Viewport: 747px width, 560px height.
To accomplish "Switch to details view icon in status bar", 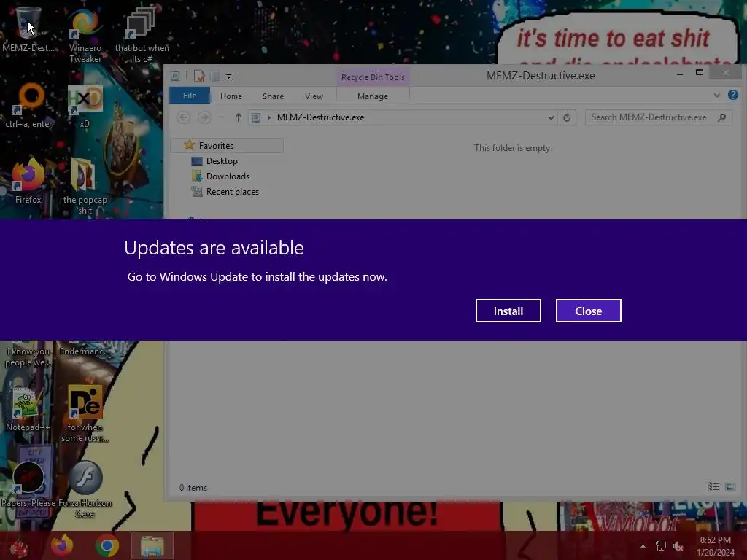I will [713, 486].
